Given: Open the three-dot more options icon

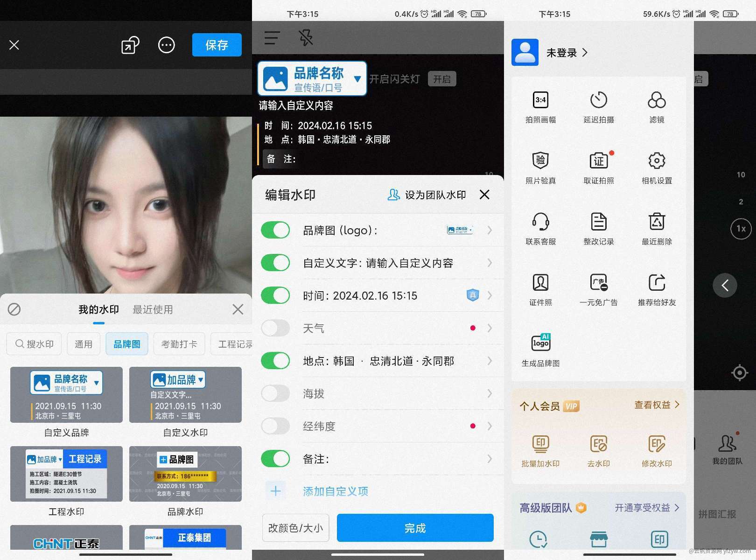Looking at the screenshot, I should [167, 45].
